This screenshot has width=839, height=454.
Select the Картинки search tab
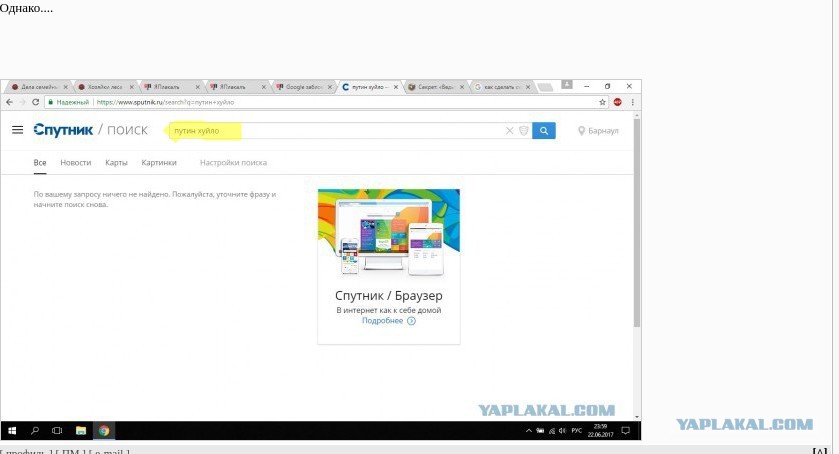point(159,163)
